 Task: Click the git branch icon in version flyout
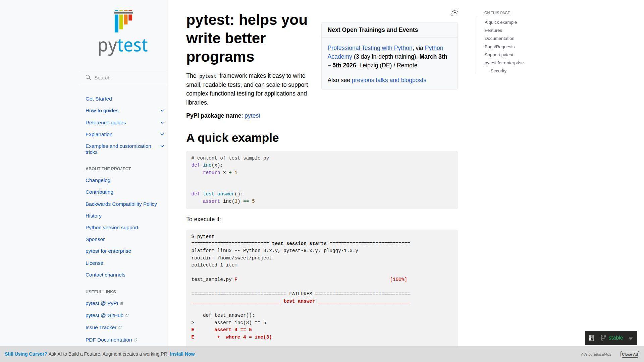[x=603, y=338]
